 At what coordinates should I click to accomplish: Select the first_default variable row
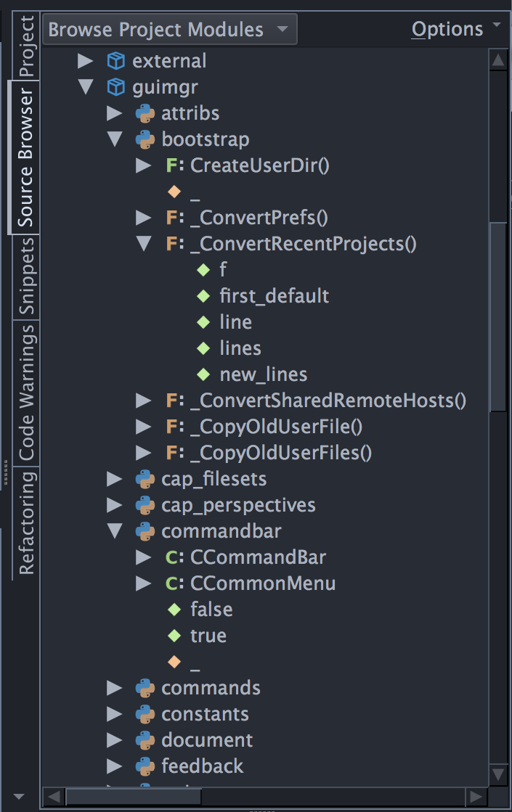coord(265,296)
